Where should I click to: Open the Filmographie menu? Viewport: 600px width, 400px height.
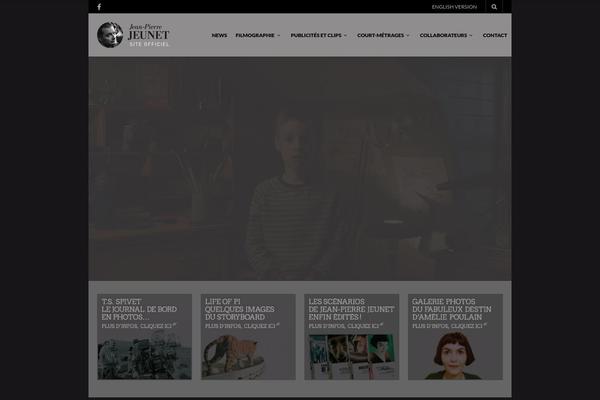pos(255,35)
